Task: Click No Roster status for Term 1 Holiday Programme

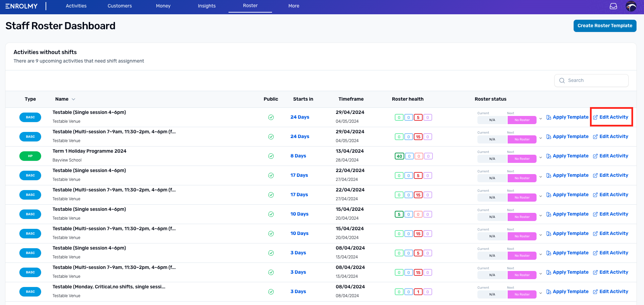Action: pos(522,159)
